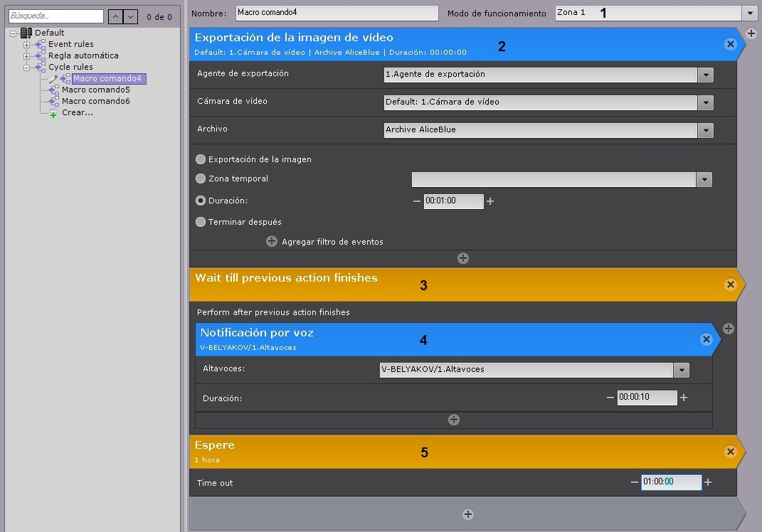Select Regla automática tree node
The image size is (762, 532).
tap(83, 55)
